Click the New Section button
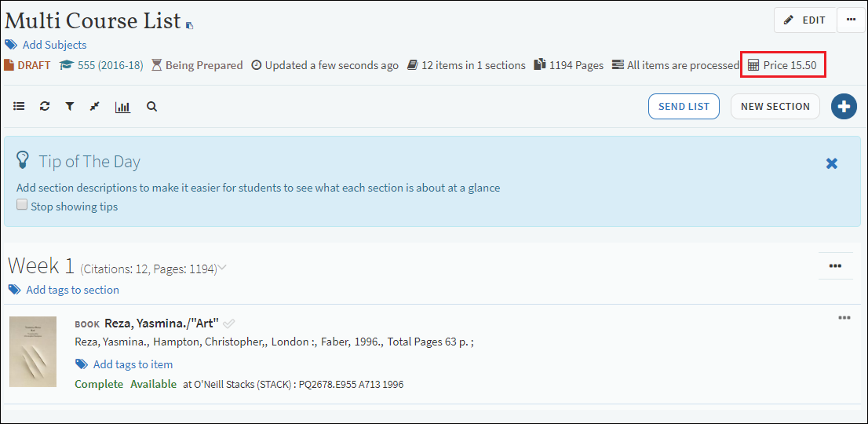868x424 pixels. (775, 107)
